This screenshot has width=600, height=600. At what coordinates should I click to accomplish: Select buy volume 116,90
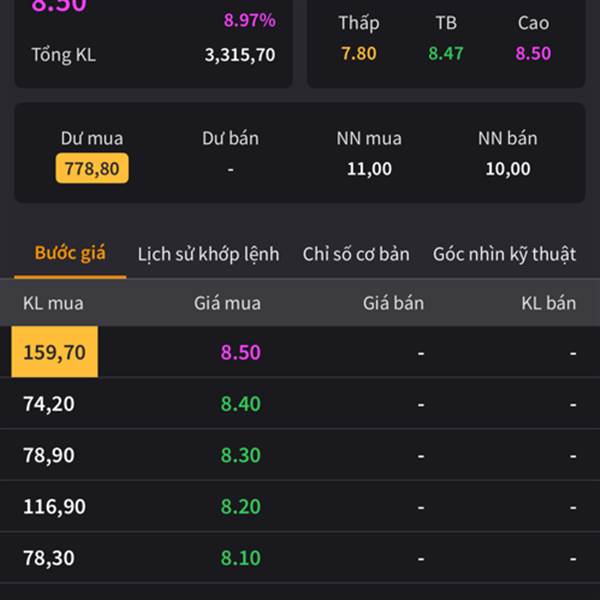[x=54, y=507]
